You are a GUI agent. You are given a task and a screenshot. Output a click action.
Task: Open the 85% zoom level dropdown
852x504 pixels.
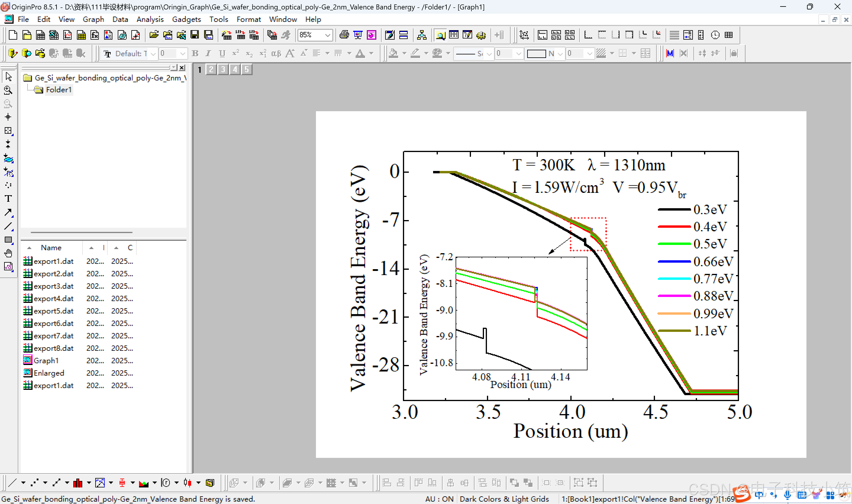[x=327, y=35]
